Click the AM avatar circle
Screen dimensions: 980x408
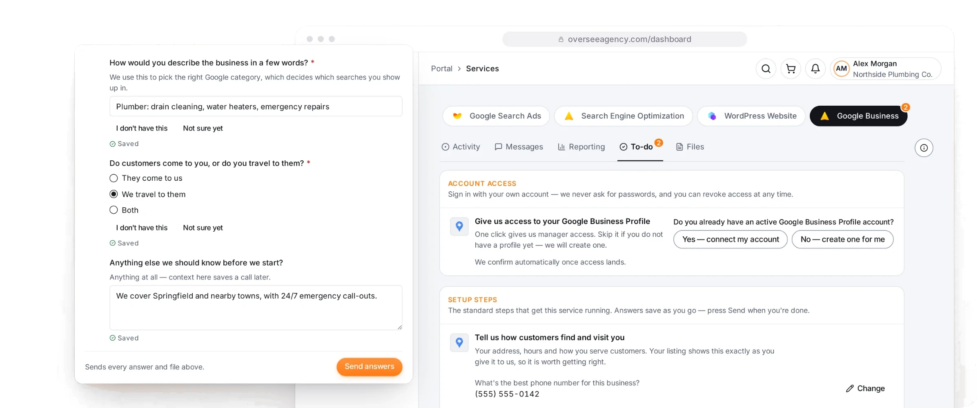point(841,69)
